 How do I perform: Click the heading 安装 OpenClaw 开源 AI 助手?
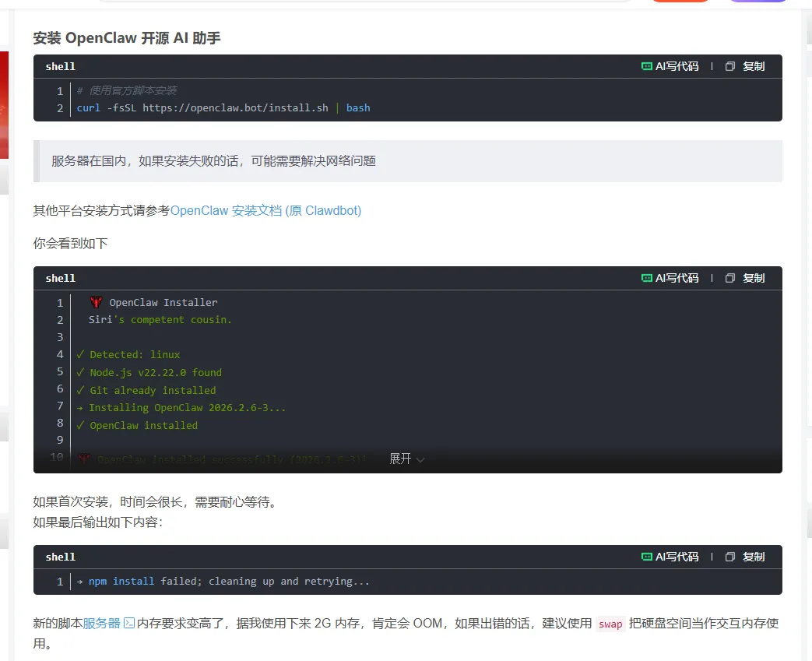[x=127, y=38]
